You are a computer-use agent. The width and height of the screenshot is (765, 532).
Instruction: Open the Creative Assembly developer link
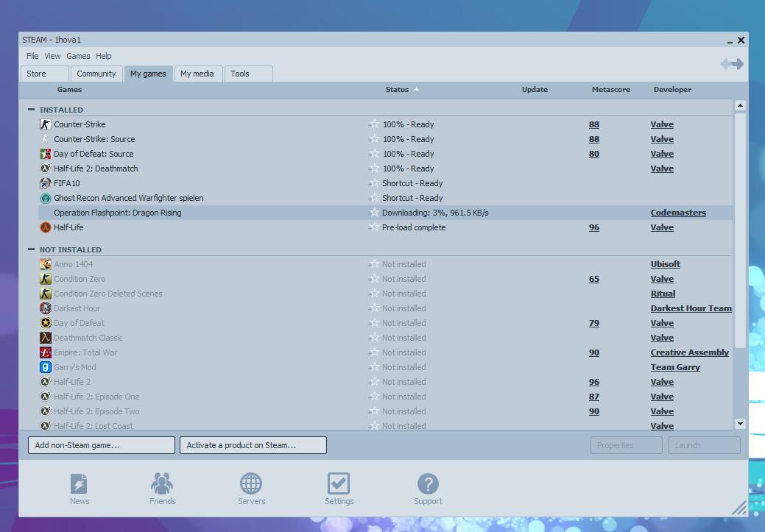pyautogui.click(x=689, y=352)
